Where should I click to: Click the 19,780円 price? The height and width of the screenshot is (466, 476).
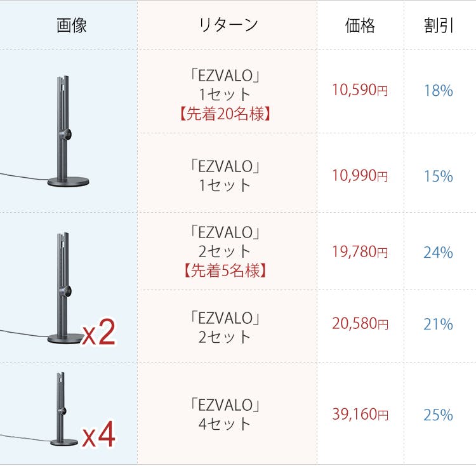pyautogui.click(x=360, y=253)
